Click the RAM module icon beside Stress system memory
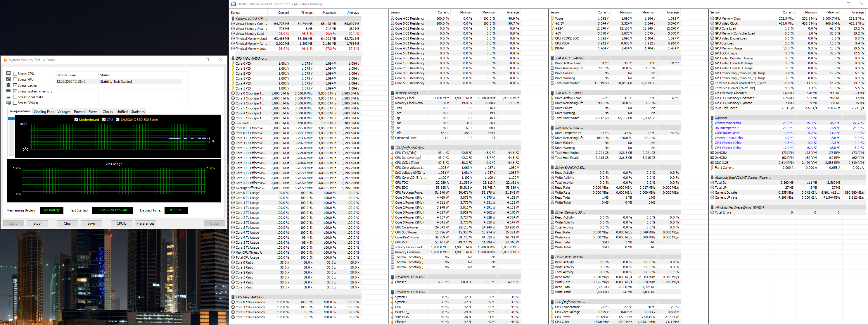 point(9,91)
